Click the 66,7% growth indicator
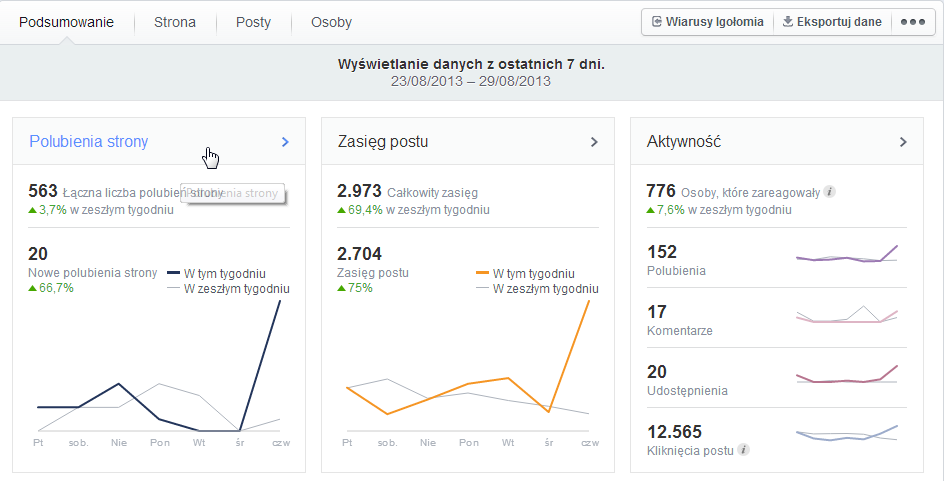Image resolution: width=944 pixels, height=481 pixels. [51, 288]
